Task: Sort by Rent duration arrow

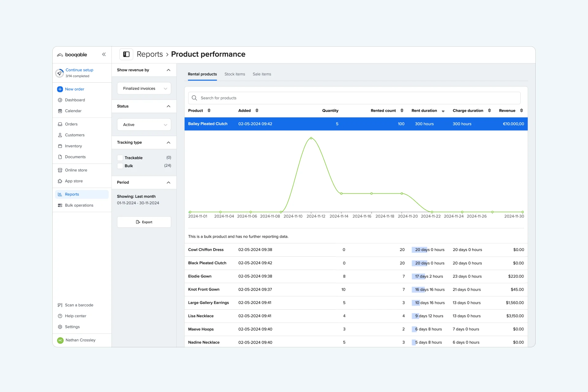Action: [x=443, y=111]
